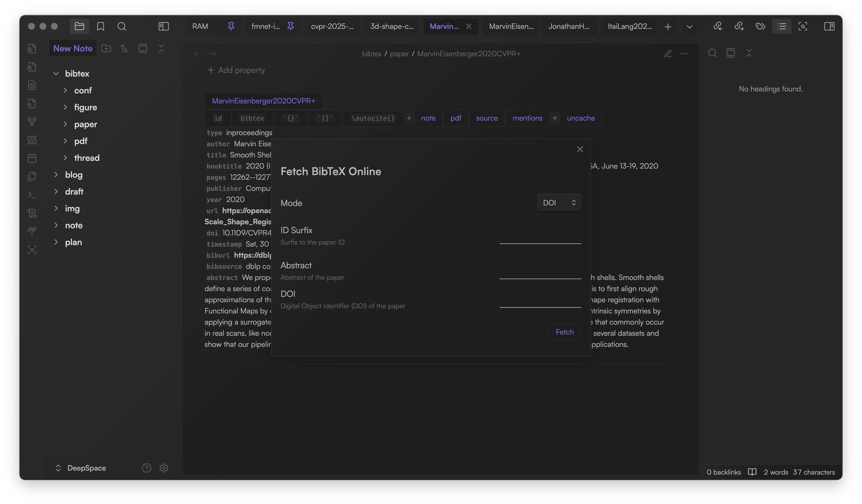Screen dimensions: 862x504
Task: Open the tags pane icon
Action: [x=760, y=26]
